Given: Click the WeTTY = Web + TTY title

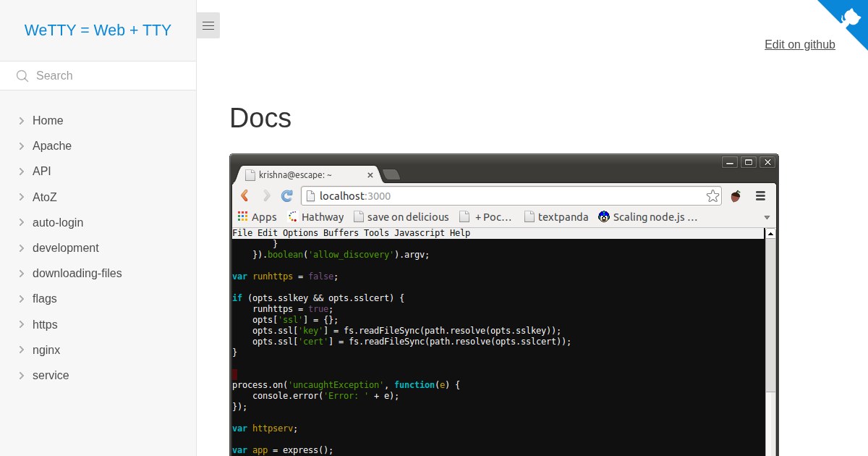Looking at the screenshot, I should coord(98,30).
